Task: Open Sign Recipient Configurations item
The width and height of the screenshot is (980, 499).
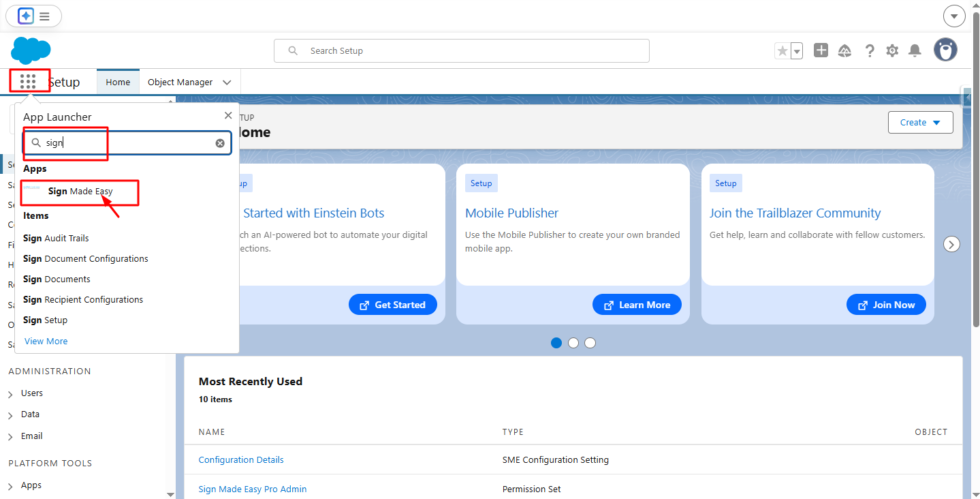Action: tap(83, 299)
